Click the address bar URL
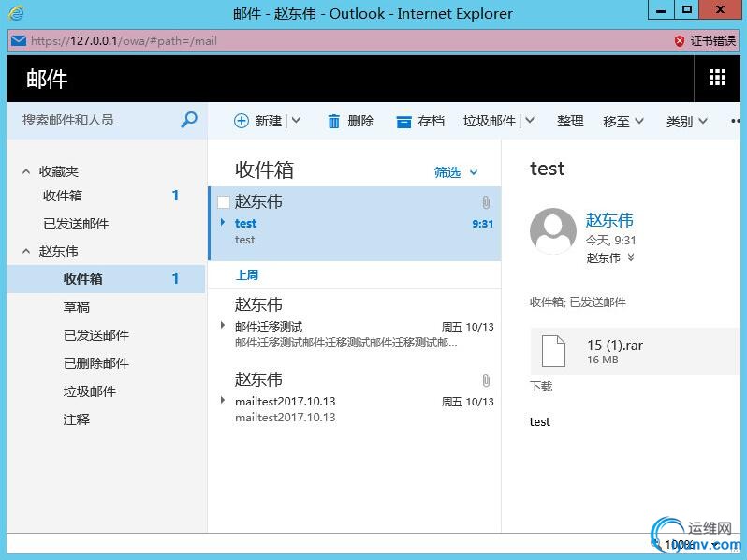Image resolution: width=747 pixels, height=560 pixels. point(124,41)
